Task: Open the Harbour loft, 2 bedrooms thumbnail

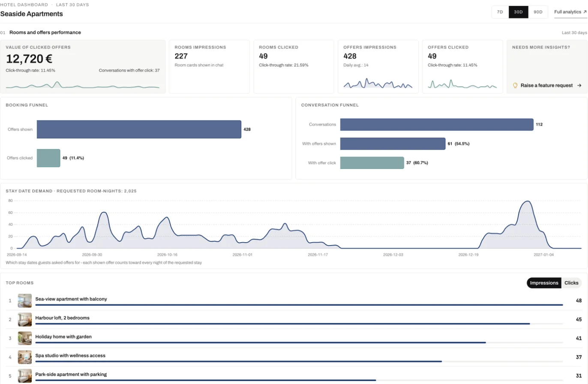Action: point(25,319)
